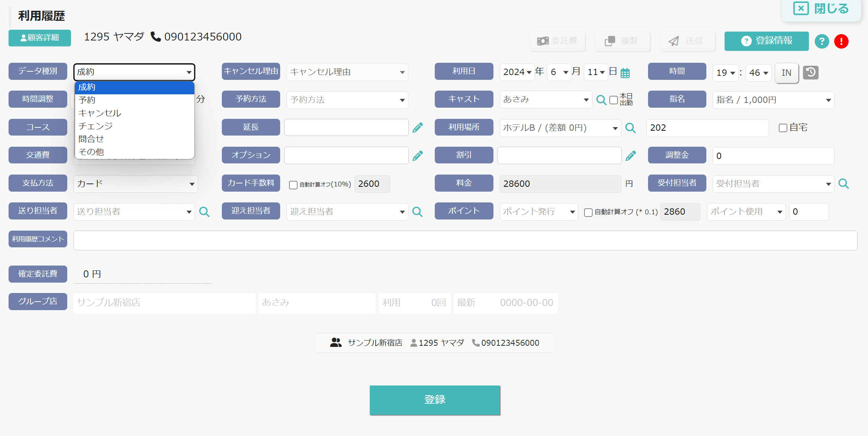Click the search magnifier beside 利用場所 dropdown
The height and width of the screenshot is (436, 868).
(631, 128)
